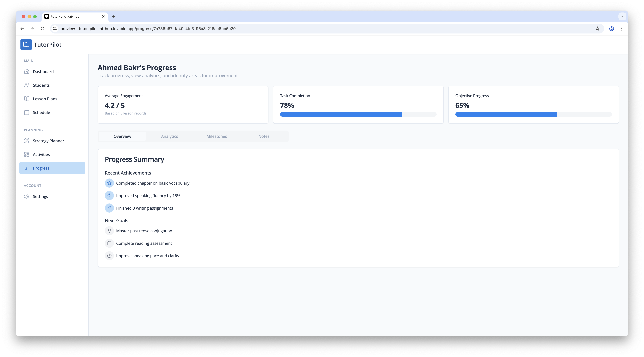Open Chrome's three-dot menu
This screenshot has height=357, width=644.
[622, 29]
